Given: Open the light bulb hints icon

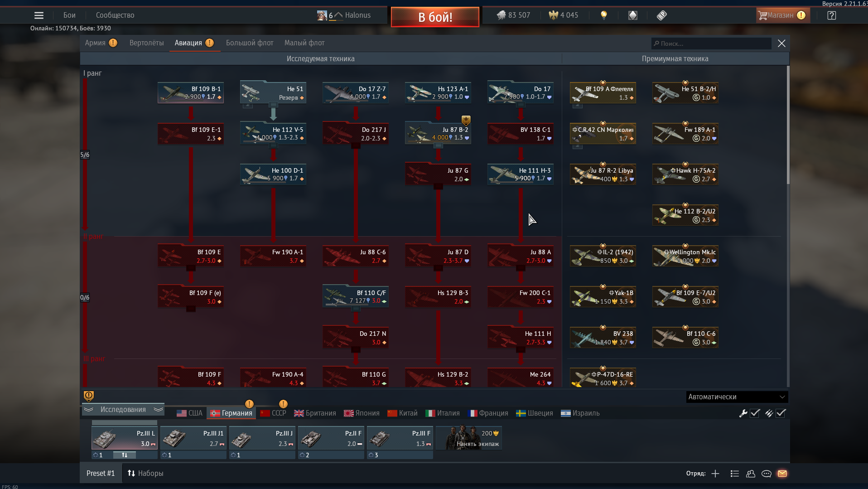Looking at the screenshot, I should click(x=603, y=15).
